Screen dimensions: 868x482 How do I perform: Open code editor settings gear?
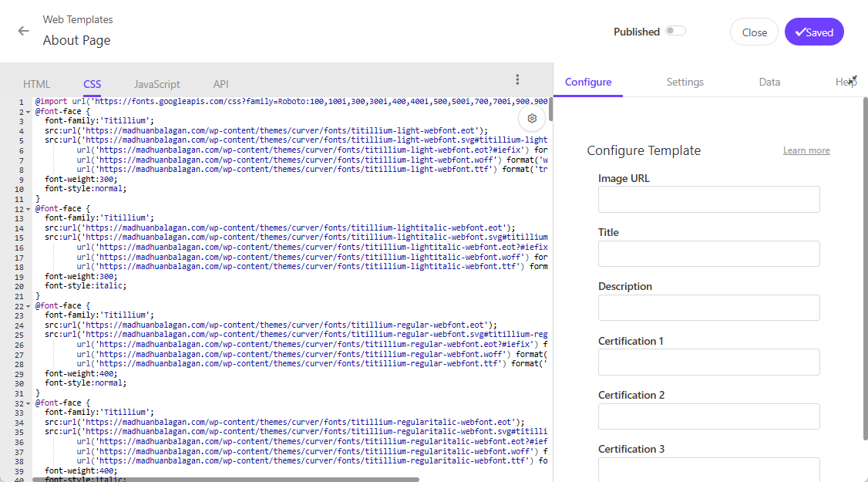[532, 118]
